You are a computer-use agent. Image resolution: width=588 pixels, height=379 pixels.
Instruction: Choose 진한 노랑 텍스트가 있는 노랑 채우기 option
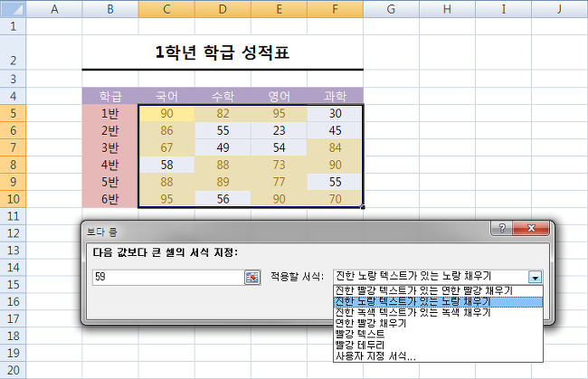438,301
